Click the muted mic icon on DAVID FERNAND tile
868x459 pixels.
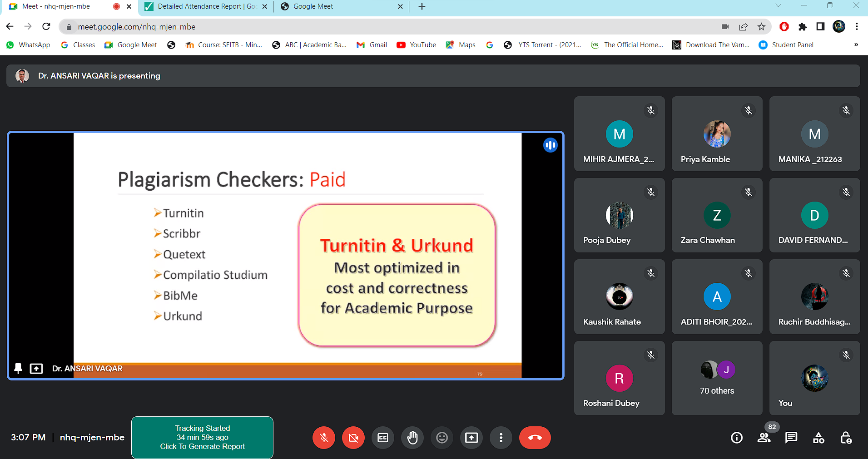click(x=846, y=192)
